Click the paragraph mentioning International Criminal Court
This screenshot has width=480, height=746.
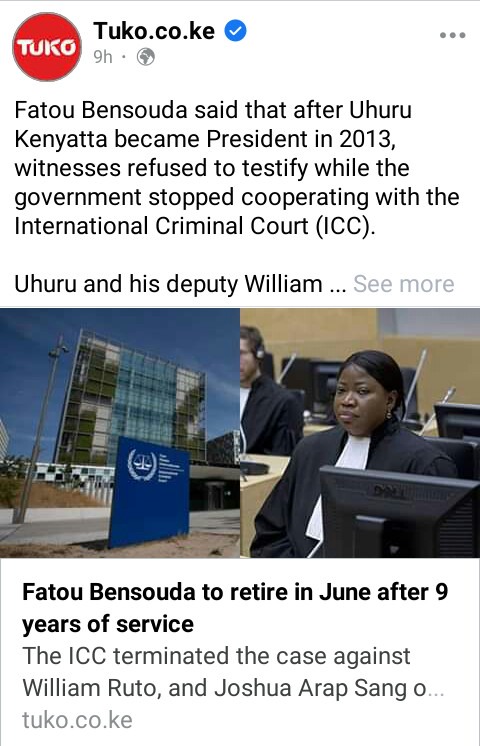(236, 168)
